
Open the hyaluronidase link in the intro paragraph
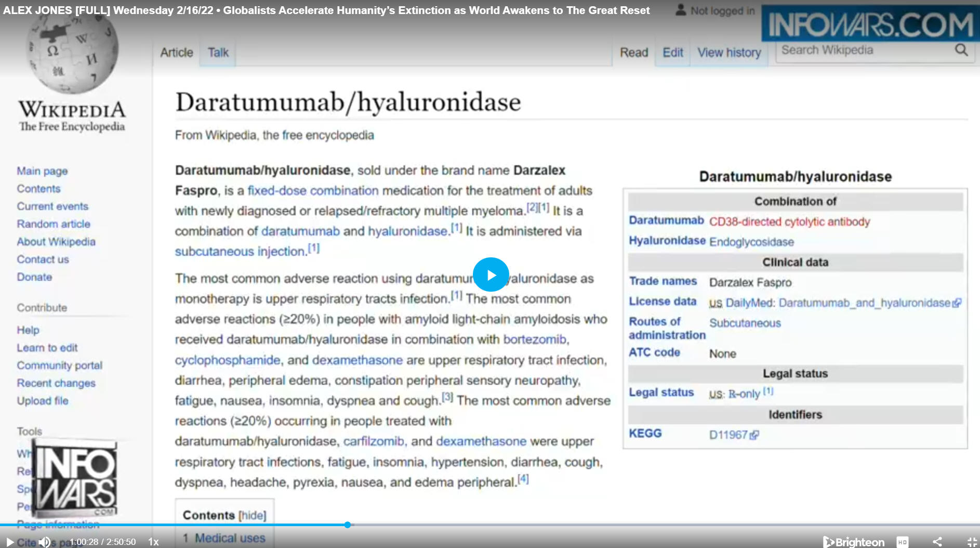pos(408,231)
